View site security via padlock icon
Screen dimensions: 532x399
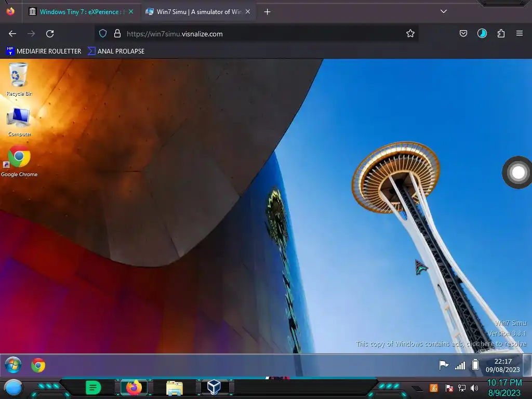coord(117,33)
